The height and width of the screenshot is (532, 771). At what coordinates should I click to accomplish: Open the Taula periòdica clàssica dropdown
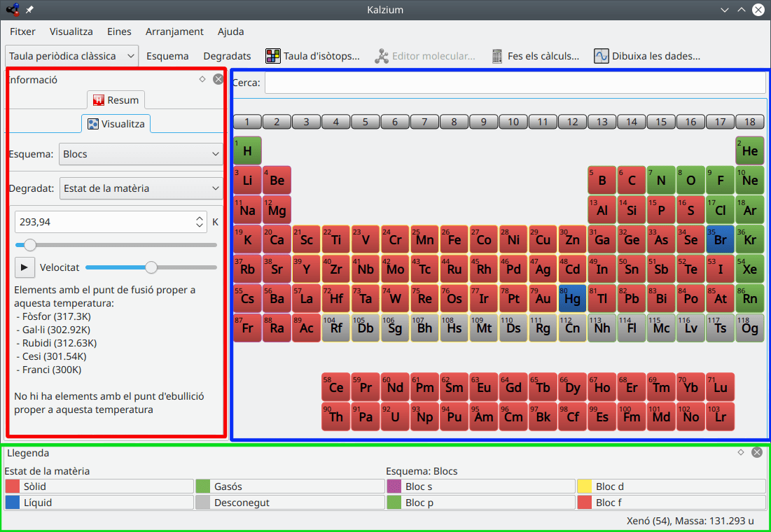pyautogui.click(x=71, y=56)
